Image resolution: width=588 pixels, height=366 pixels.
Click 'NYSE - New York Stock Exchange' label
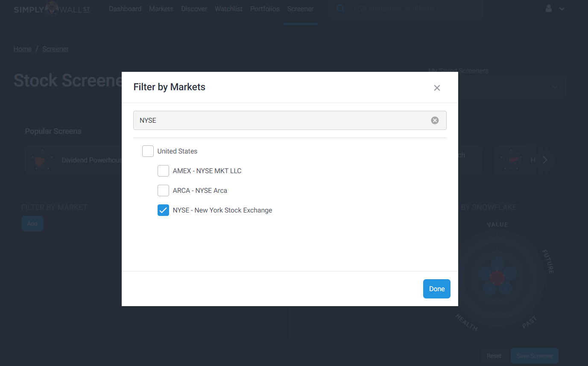[222, 210]
